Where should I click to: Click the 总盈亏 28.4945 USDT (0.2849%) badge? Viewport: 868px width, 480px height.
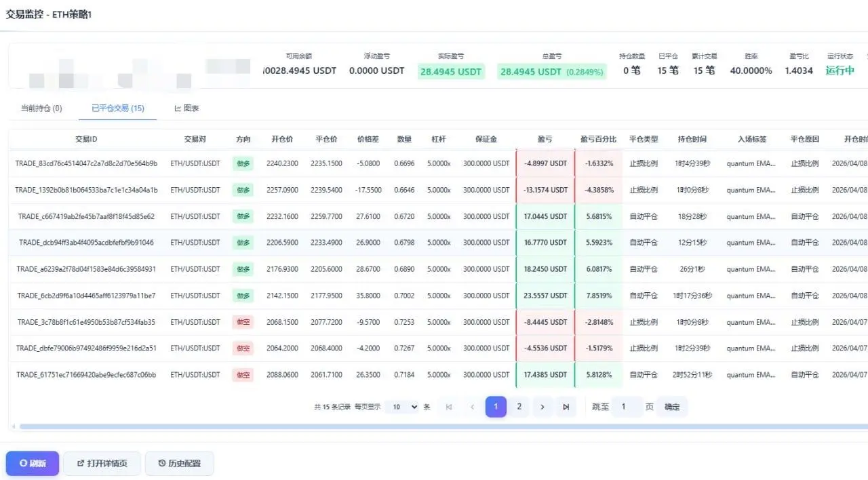[551, 71]
